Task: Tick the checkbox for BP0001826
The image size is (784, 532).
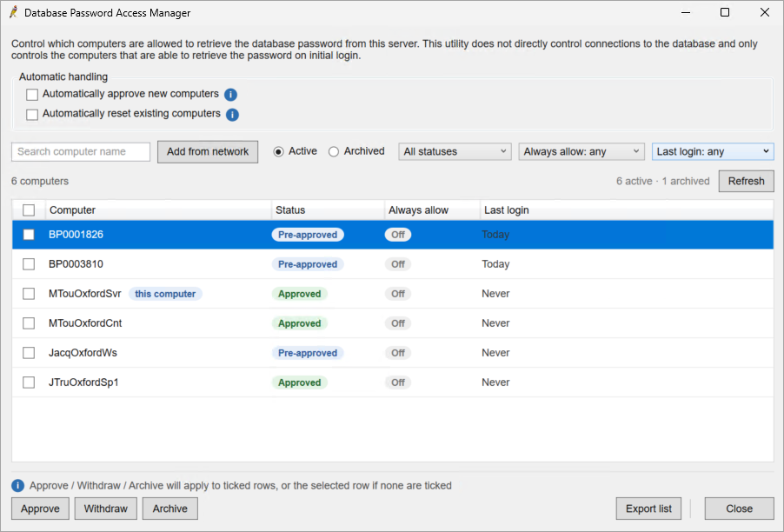Action: [x=29, y=235]
